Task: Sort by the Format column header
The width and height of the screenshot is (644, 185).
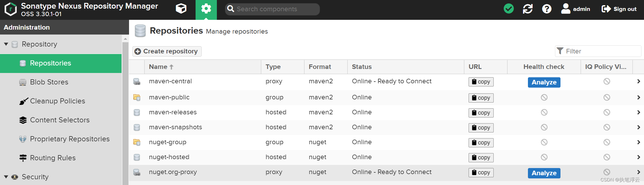Action: pyautogui.click(x=326, y=67)
